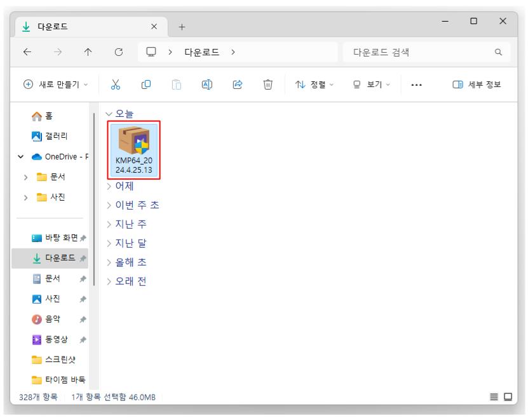The height and width of the screenshot is (420, 528).
Task: Click the 다운로드 tab title
Action: [53, 27]
